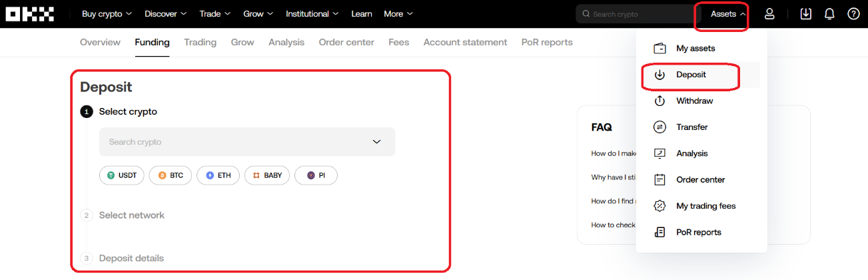
Task: Select the USDT crypto chip
Action: 122,175
